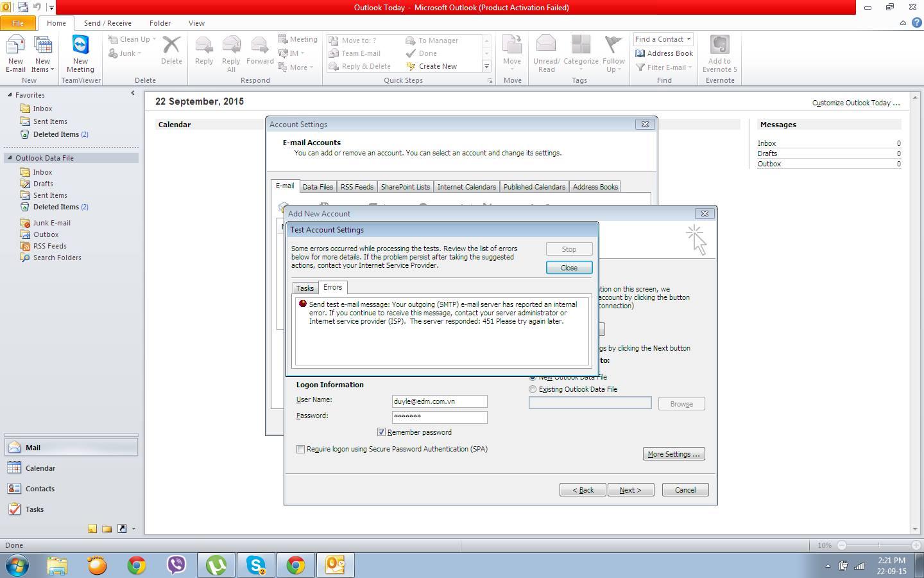Collapse the Favorites folder group
The width and height of the screenshot is (924, 578).
[x=10, y=94]
